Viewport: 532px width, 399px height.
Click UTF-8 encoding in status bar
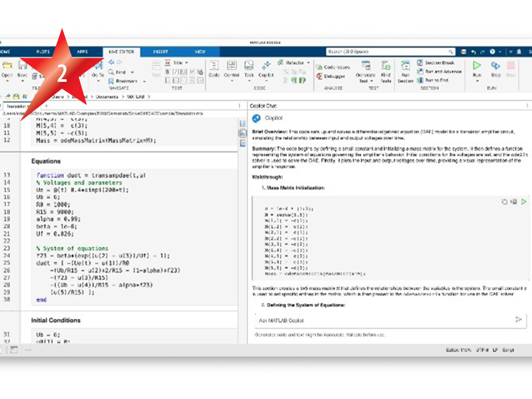click(482, 350)
